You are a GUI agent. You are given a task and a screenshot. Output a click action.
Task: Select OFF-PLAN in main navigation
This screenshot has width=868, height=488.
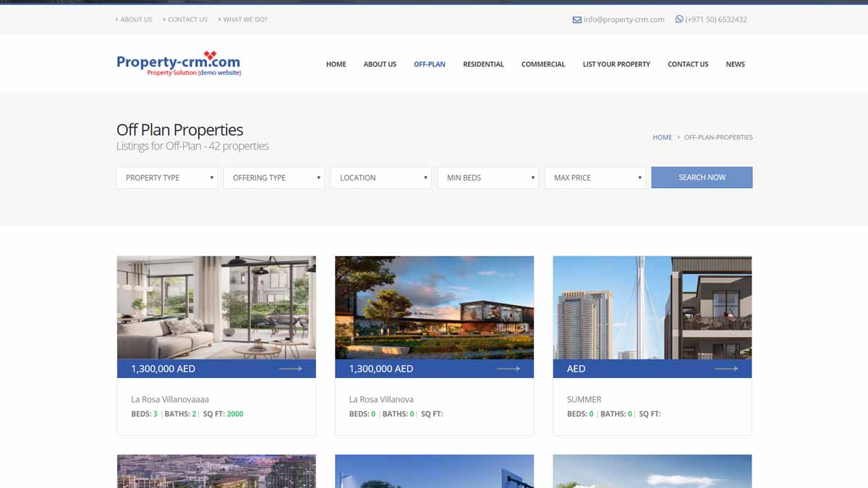[430, 64]
